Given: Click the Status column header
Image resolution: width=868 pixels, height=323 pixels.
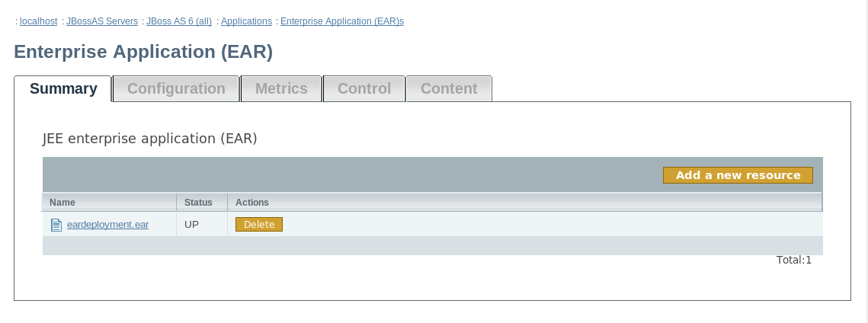Looking at the screenshot, I should pyautogui.click(x=198, y=203).
